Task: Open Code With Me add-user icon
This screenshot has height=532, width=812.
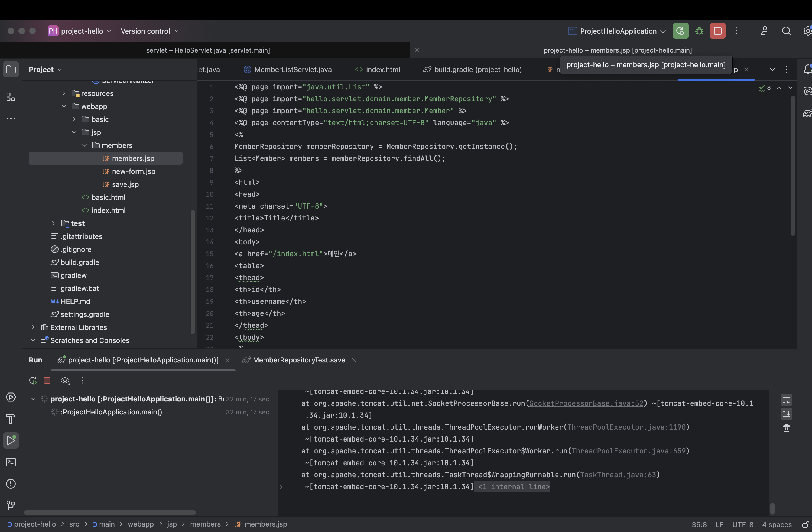Action: [x=765, y=31]
